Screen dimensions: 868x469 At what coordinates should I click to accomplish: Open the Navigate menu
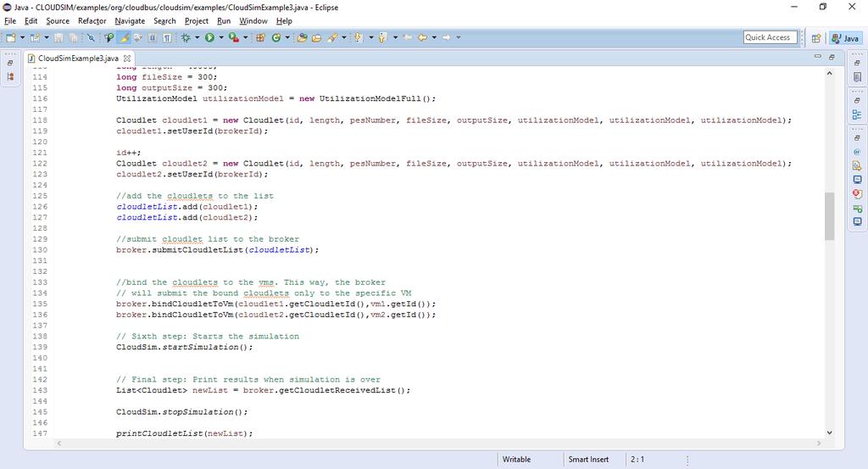pyautogui.click(x=130, y=21)
